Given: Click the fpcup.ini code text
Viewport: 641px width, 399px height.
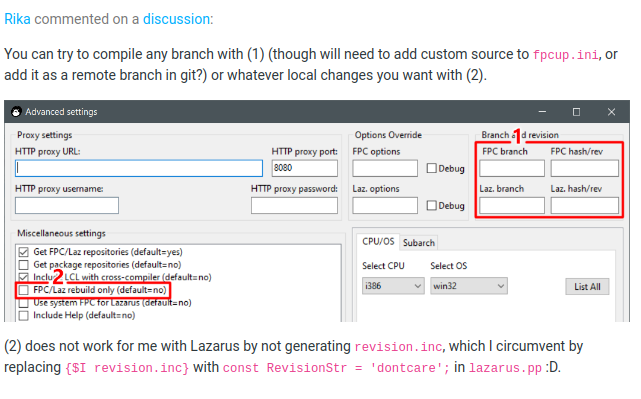Looking at the screenshot, I should tap(566, 55).
